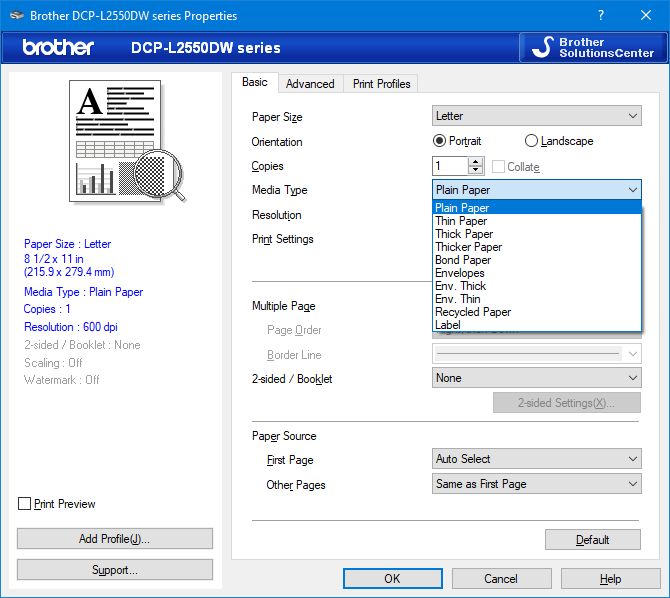
Task: Click the Default button
Action: pos(593,539)
